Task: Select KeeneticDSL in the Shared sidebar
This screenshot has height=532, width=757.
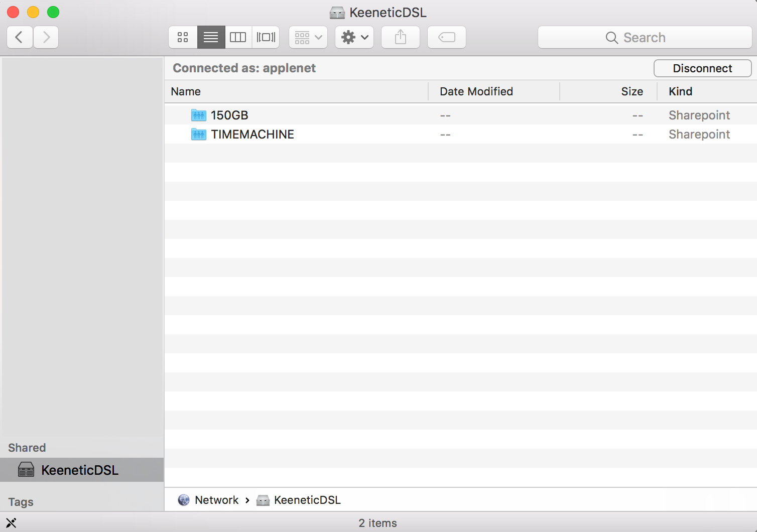Action: click(x=82, y=470)
